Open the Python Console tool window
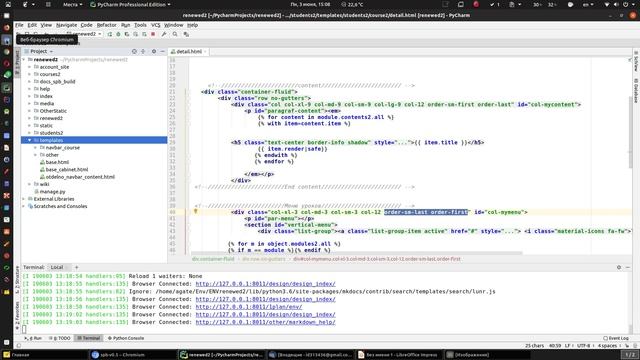 coord(126,338)
